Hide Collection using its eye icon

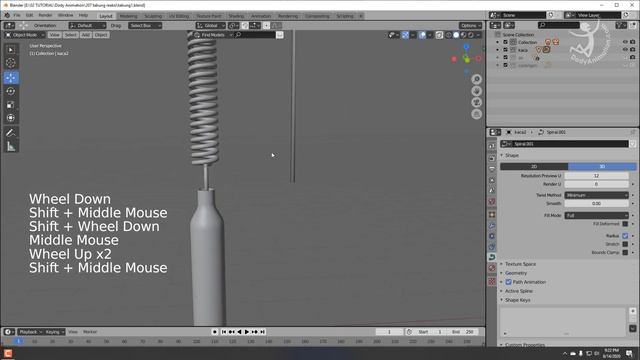click(625, 42)
